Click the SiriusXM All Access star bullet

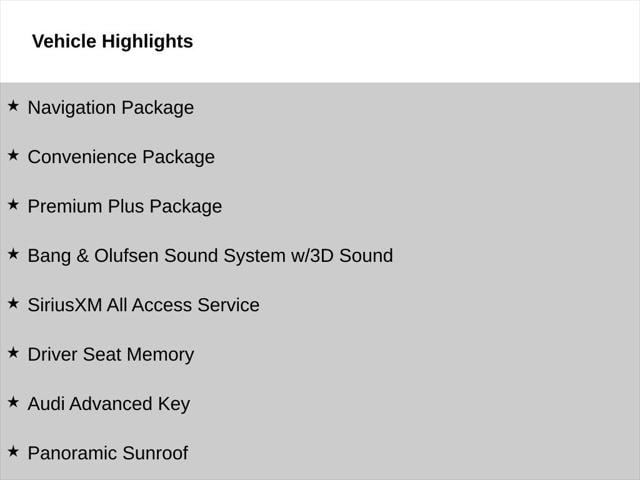point(13,303)
